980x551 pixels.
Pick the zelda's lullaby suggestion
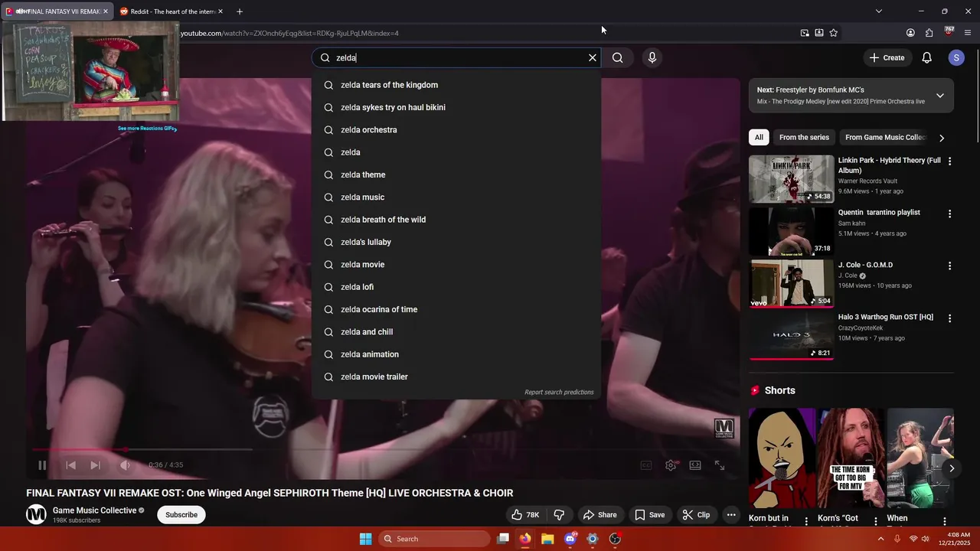[456, 242]
